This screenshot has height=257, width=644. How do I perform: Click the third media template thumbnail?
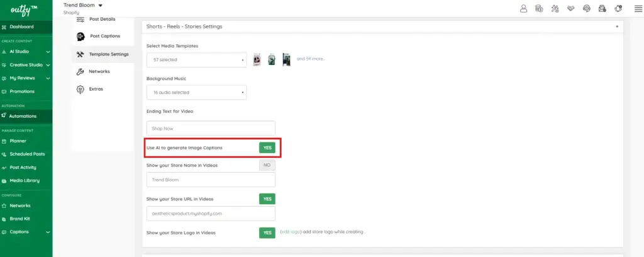[286, 60]
